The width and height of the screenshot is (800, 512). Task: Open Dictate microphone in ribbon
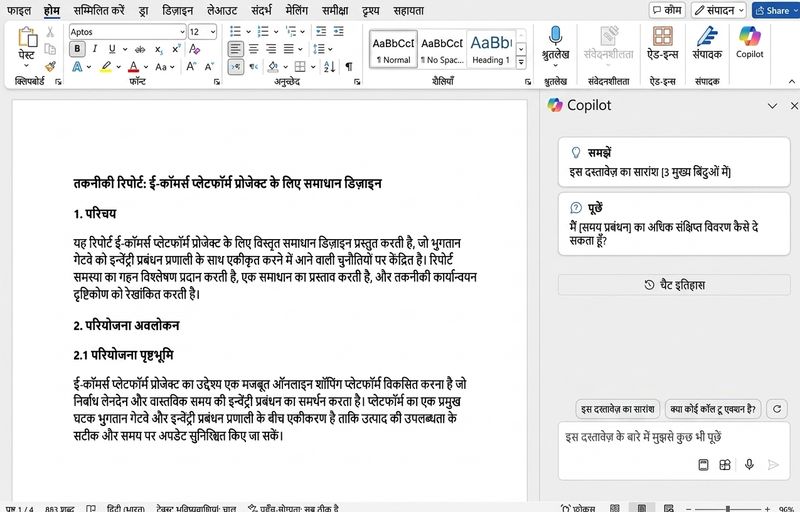pyautogui.click(x=556, y=43)
